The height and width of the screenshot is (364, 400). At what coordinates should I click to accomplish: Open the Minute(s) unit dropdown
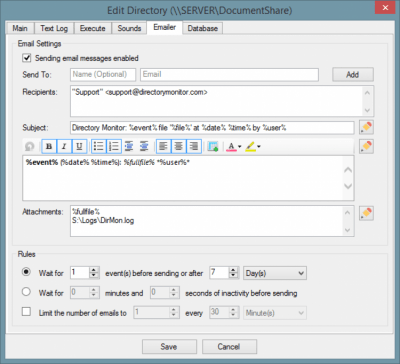tap(275, 313)
